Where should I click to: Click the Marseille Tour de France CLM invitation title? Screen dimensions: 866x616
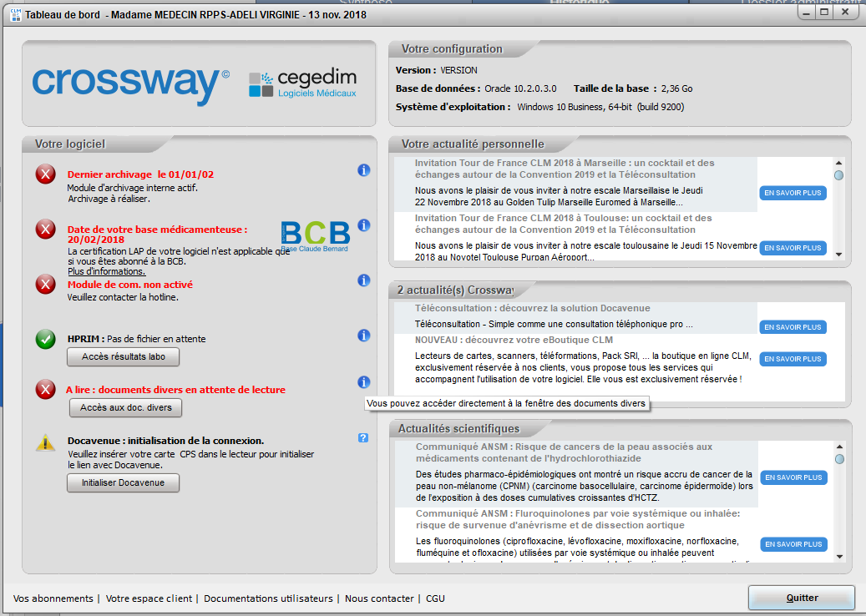coord(565,169)
